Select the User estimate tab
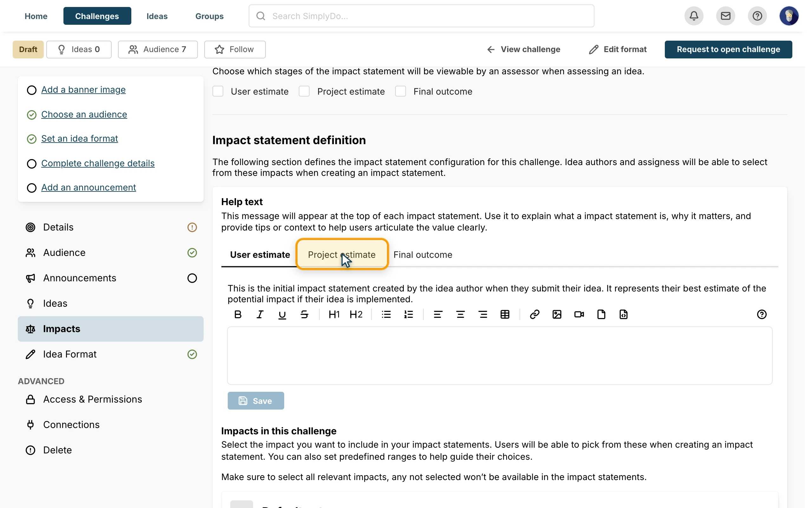812x508 pixels. pos(260,255)
